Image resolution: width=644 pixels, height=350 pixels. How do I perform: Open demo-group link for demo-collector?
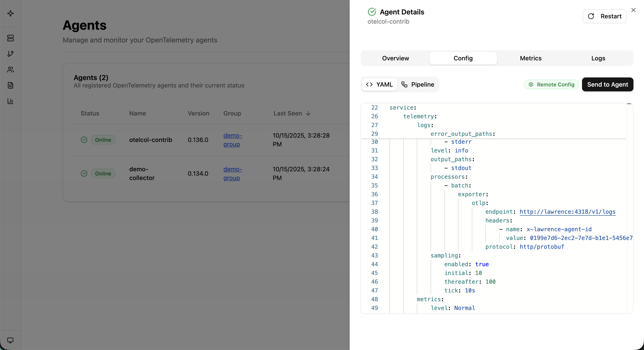pyautogui.click(x=232, y=173)
